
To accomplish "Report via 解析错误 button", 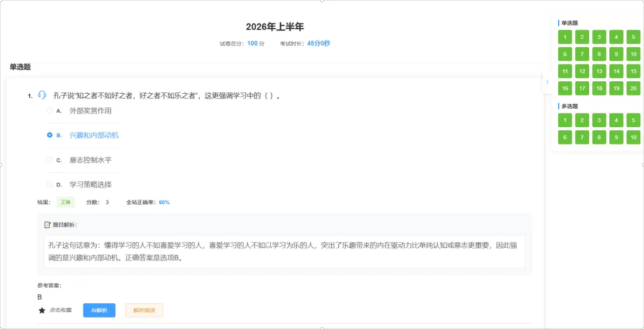I will click(144, 310).
